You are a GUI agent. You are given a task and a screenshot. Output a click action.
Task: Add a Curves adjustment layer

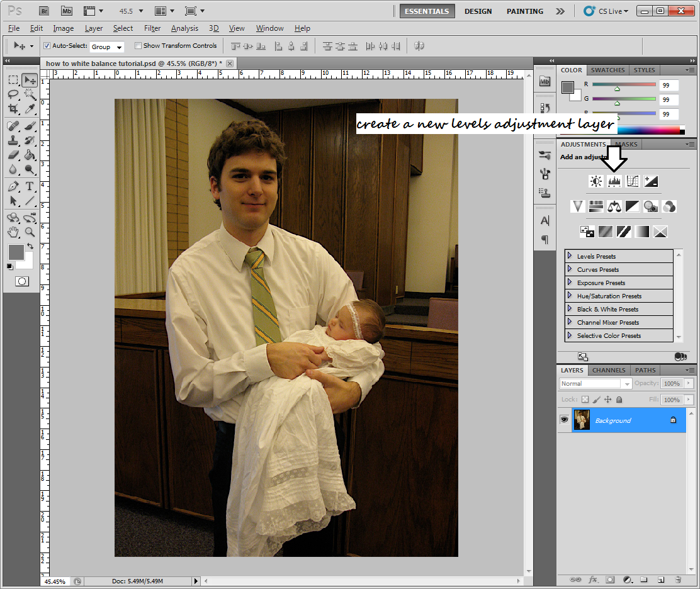tap(633, 181)
